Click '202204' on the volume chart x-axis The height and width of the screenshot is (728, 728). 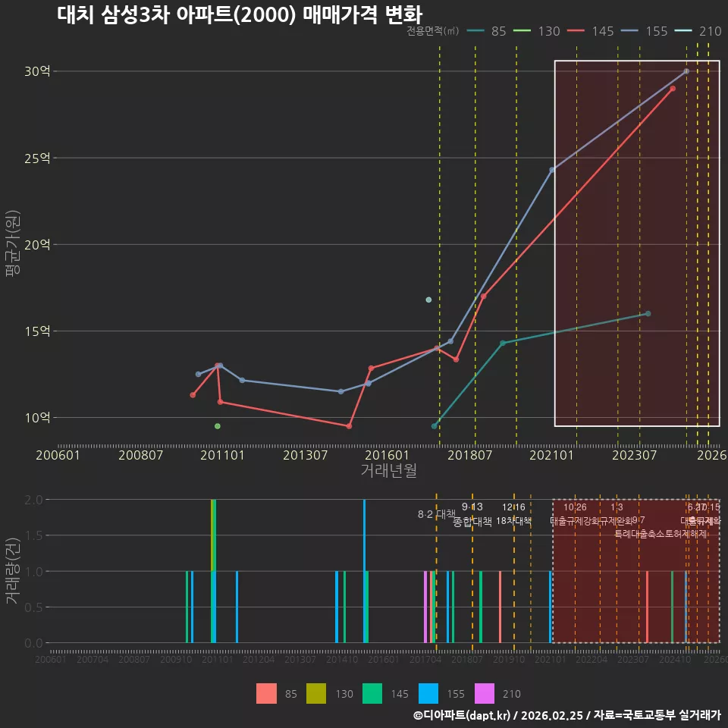click(591, 659)
